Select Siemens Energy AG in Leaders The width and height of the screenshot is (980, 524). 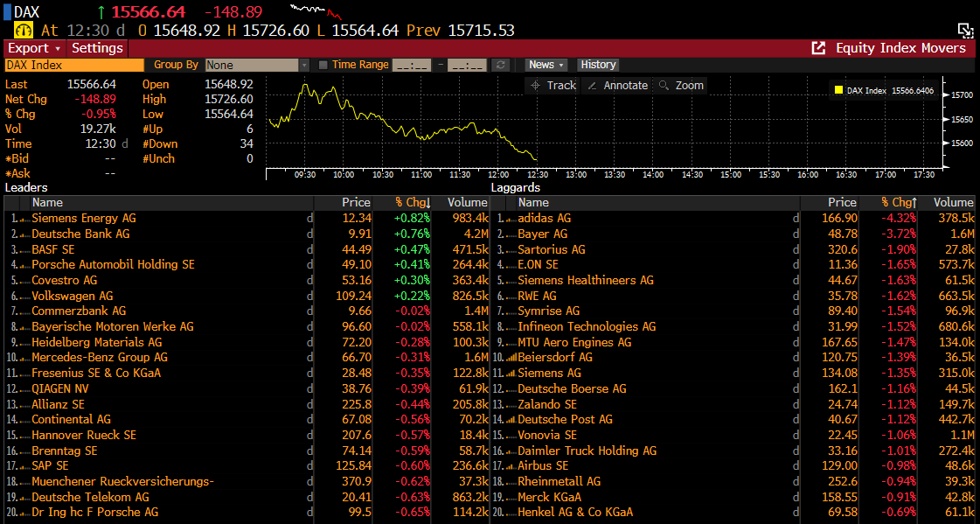tap(247, 218)
